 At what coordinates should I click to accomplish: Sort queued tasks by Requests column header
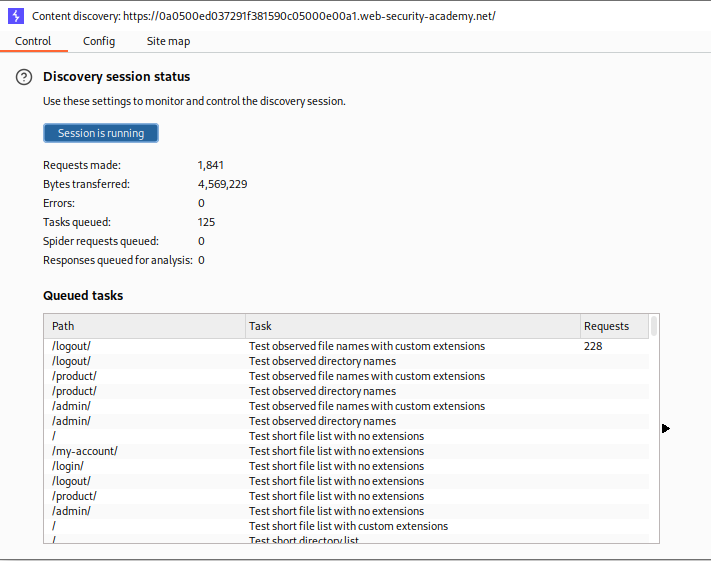(613, 326)
